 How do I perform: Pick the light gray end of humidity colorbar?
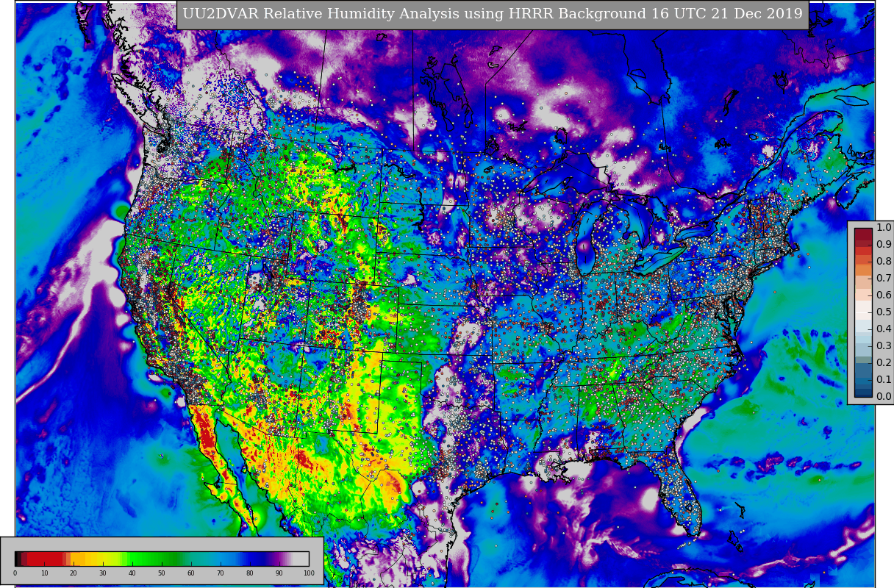301,559
